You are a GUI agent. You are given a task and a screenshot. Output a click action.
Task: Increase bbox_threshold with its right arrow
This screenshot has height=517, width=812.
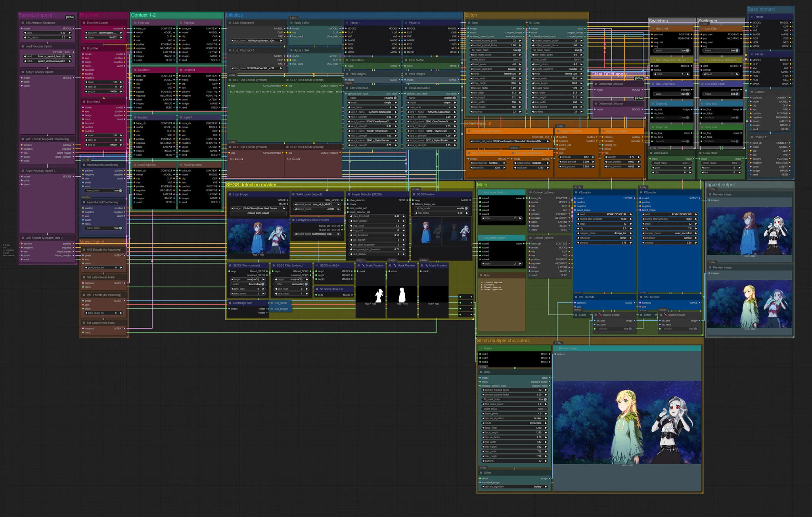404,216
